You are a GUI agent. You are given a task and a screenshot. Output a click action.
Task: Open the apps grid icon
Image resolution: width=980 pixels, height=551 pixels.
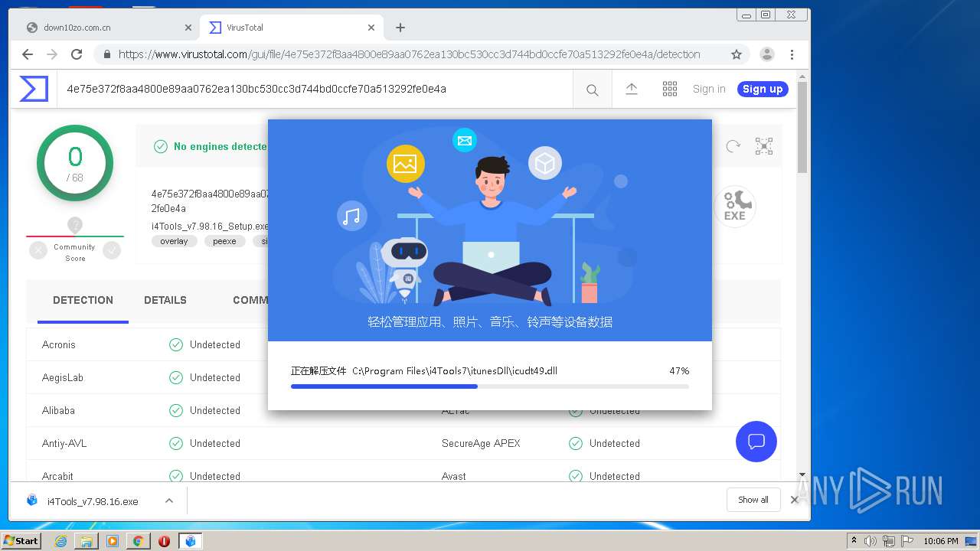pyautogui.click(x=670, y=89)
